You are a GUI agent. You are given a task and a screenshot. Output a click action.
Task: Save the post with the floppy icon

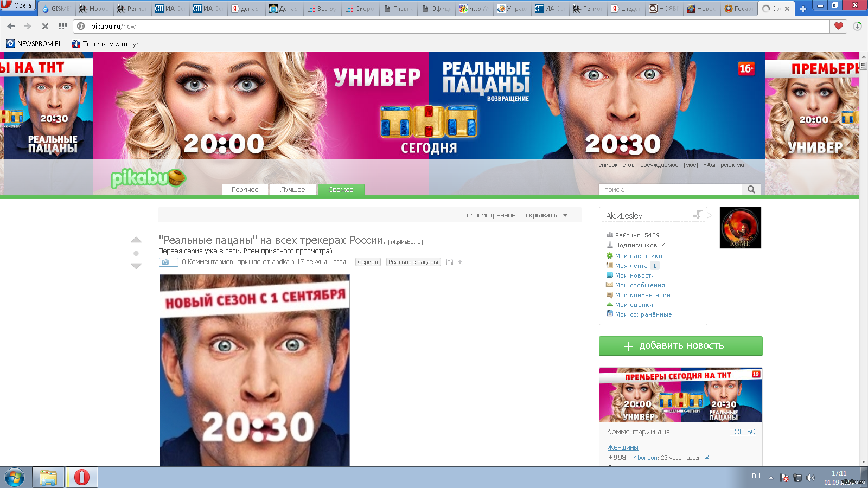[449, 262]
